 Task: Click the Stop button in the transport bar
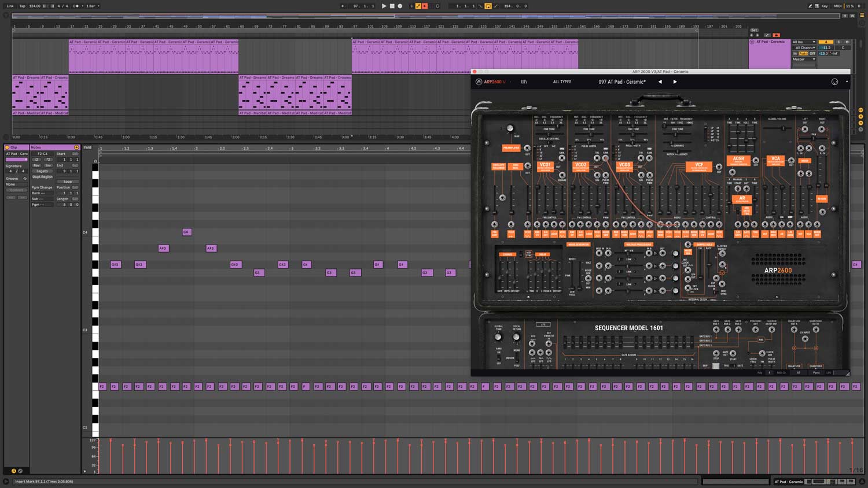point(392,6)
